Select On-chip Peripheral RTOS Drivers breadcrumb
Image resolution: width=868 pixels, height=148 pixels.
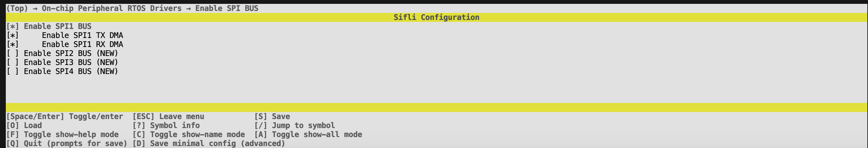click(111, 8)
